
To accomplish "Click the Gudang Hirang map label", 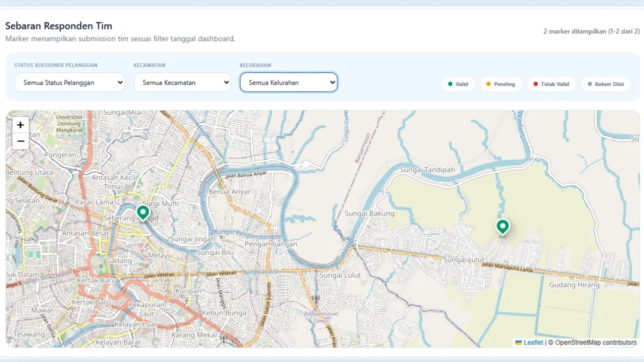I will (574, 285).
